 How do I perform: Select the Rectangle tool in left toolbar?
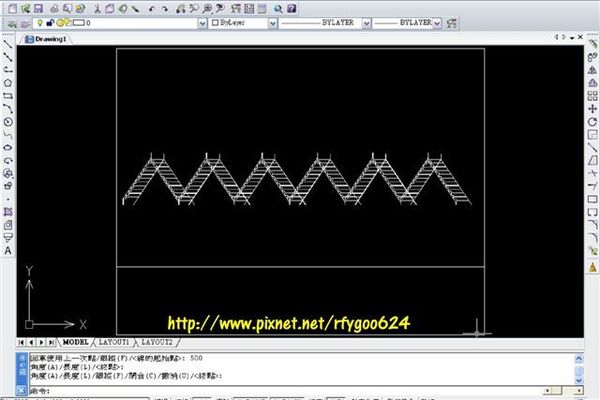pos(8,96)
